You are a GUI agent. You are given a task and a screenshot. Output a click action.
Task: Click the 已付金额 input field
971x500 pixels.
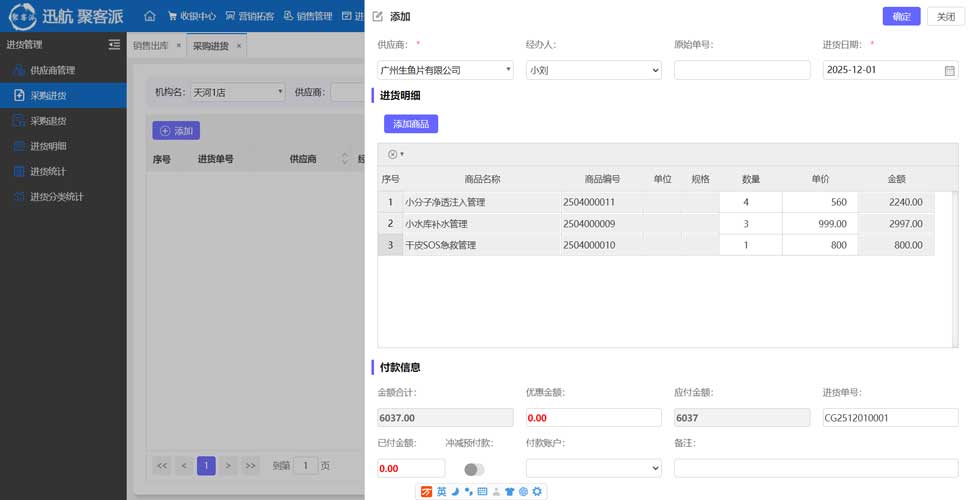click(411, 468)
